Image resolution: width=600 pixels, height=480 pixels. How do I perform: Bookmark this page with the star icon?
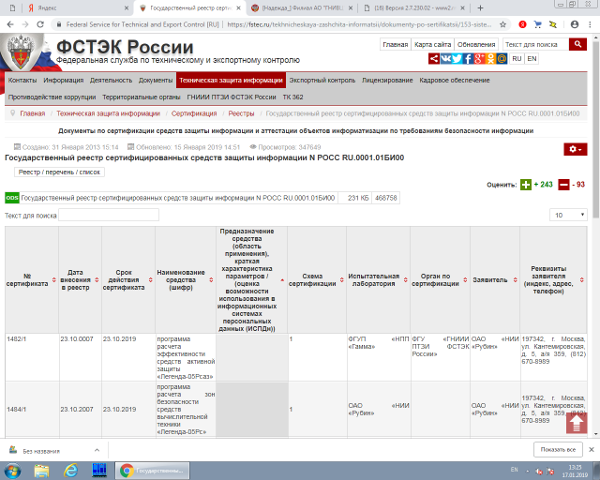click(503, 24)
